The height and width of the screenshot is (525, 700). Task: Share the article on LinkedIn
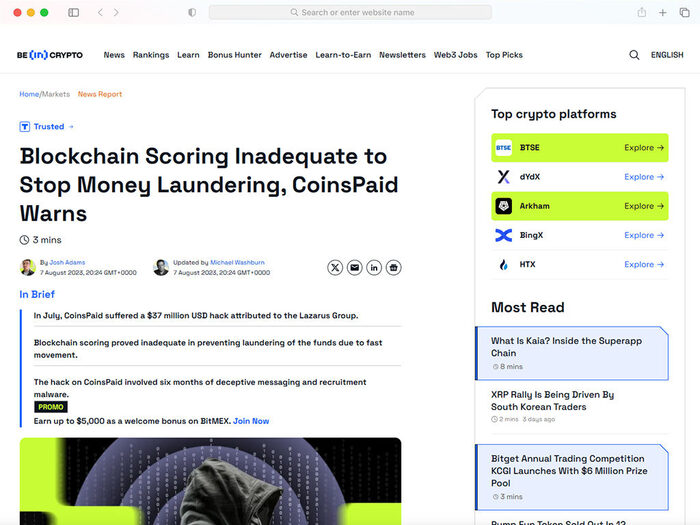[374, 267]
